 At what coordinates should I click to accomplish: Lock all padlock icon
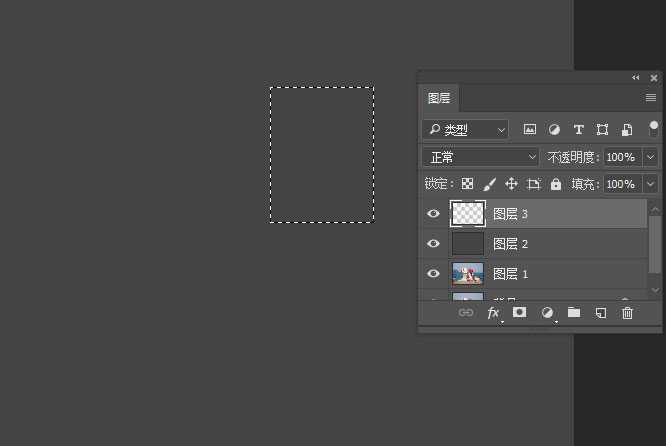pos(556,184)
